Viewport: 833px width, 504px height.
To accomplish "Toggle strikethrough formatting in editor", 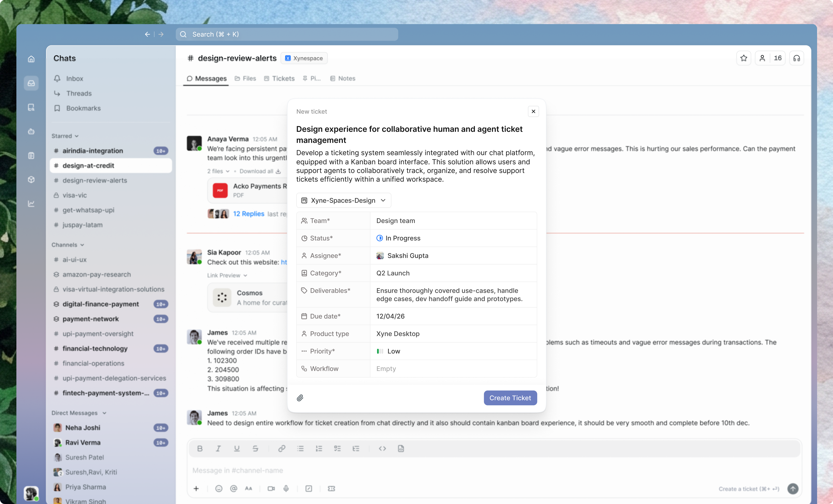I will coord(255,448).
